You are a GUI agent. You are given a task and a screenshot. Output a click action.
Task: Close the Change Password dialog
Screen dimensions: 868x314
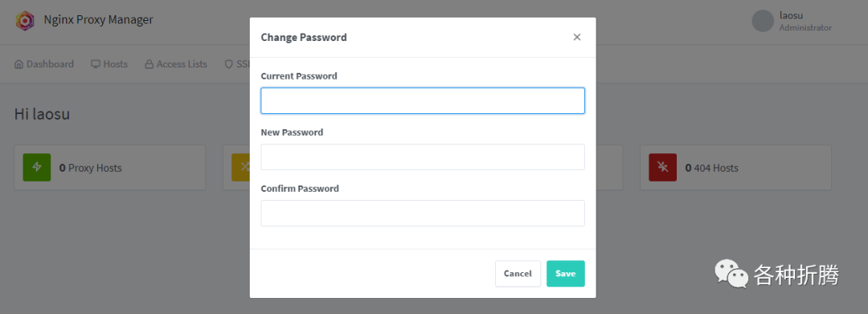(x=577, y=37)
